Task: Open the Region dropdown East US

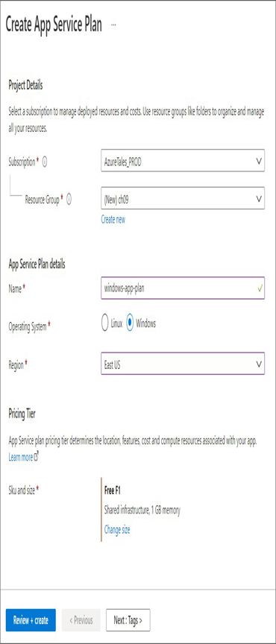Action: coord(183,364)
